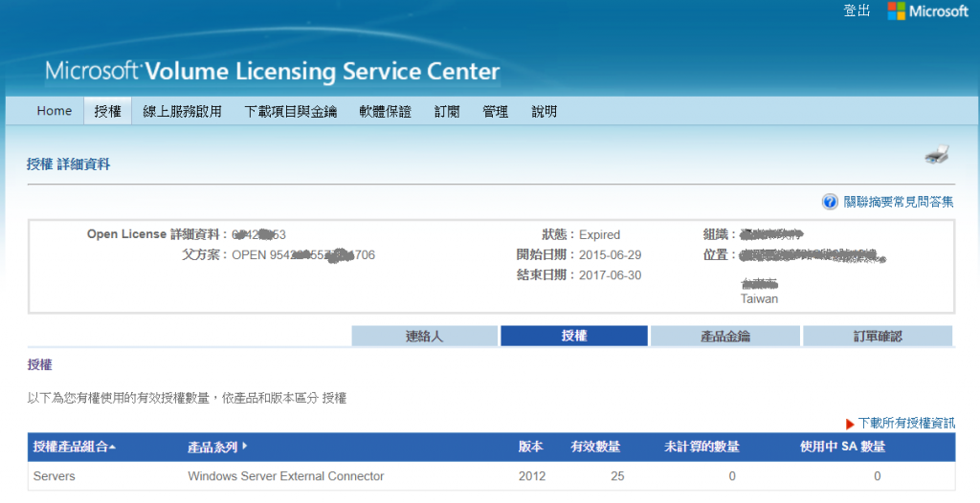The image size is (980, 503).
Task: Open 訂閱 menu
Action: pyautogui.click(x=447, y=111)
